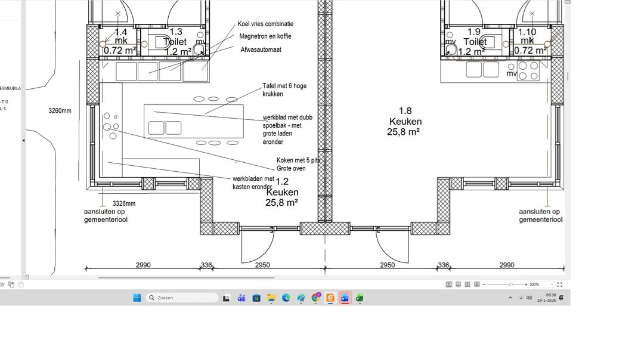Screen dimensions: 644x362
Task: Open File Explorer from the taskbar
Action: click(x=271, y=298)
